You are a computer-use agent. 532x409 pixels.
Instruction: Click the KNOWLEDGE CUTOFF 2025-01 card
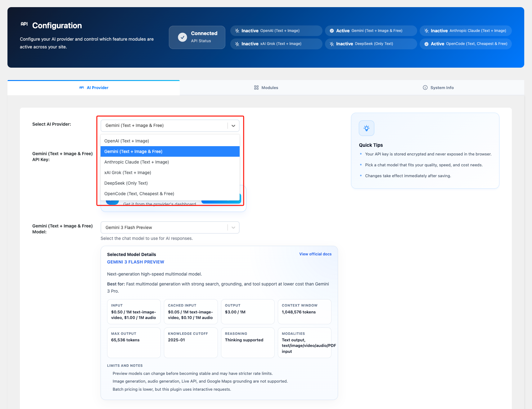tap(191, 343)
